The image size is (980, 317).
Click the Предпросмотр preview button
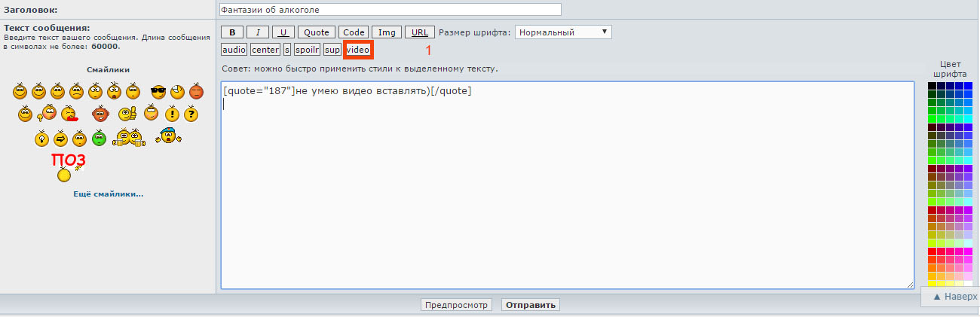tap(456, 305)
